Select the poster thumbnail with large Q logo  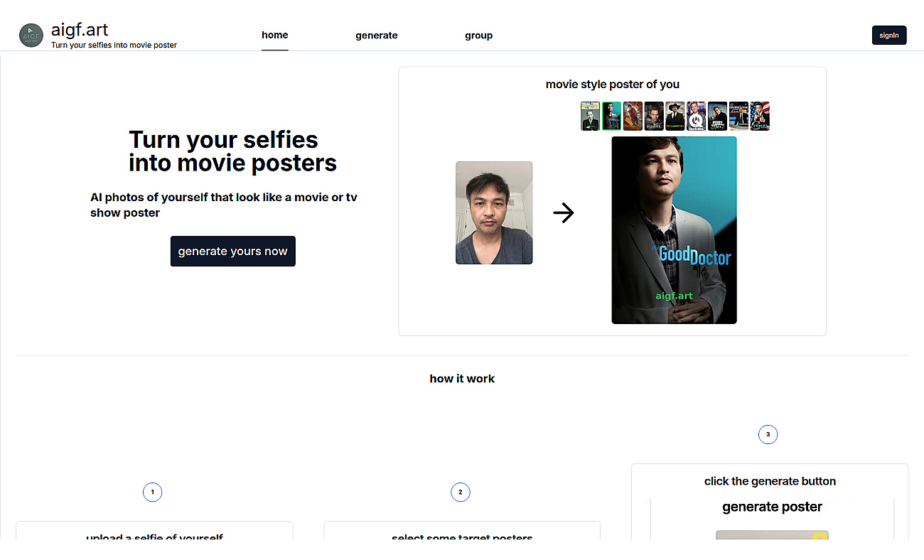click(696, 116)
